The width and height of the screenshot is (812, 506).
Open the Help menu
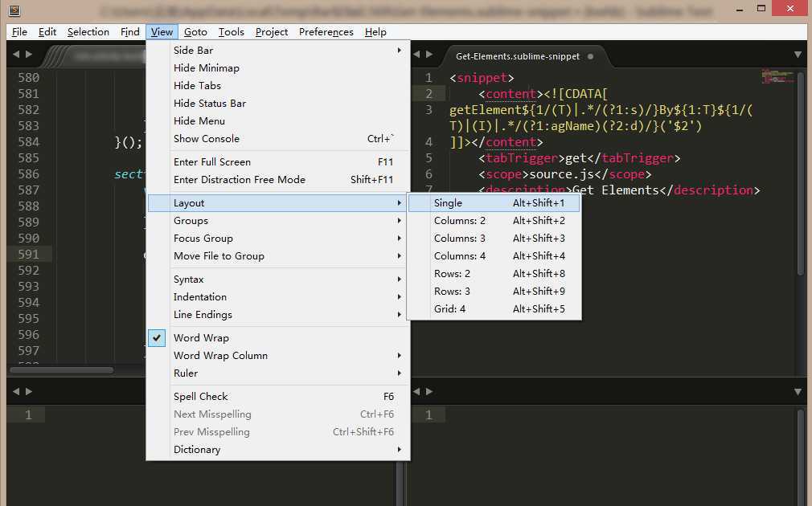tap(375, 32)
